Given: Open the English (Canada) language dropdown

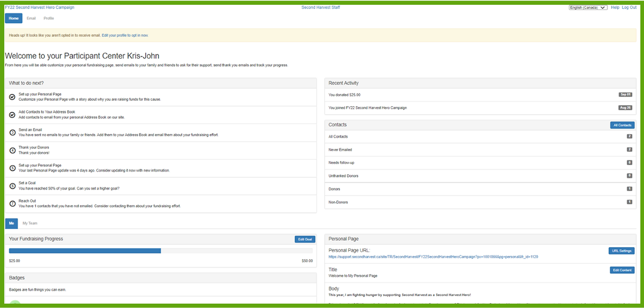Looking at the screenshot, I should pos(588,7).
